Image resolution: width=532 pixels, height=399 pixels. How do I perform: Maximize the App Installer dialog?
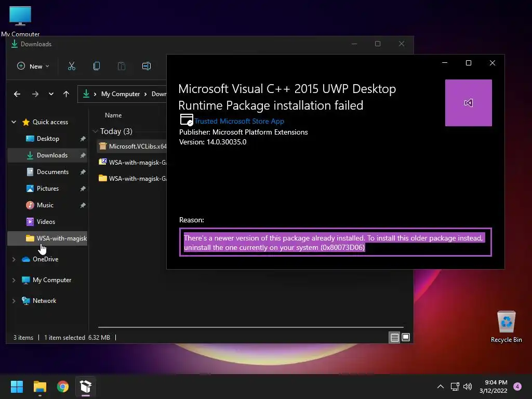469,63
